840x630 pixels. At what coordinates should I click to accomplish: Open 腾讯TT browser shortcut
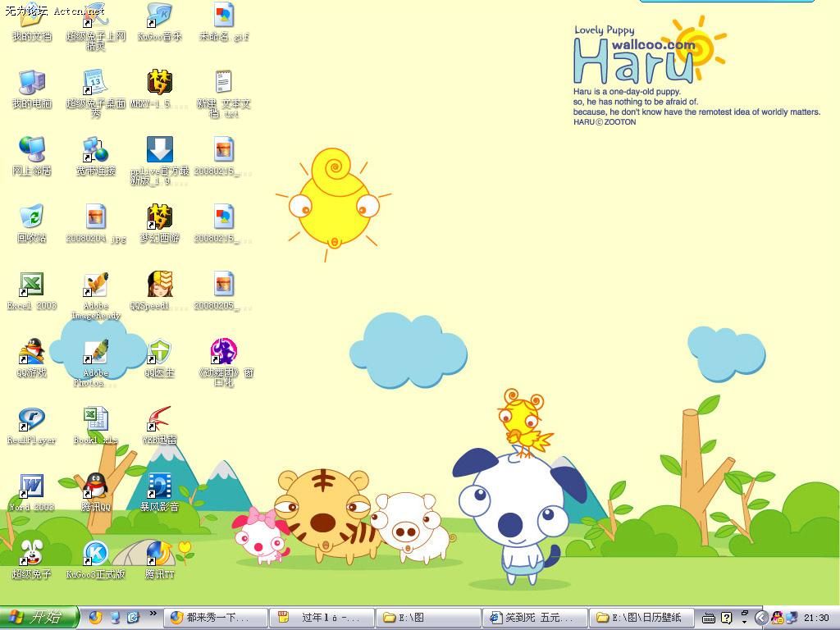tap(160, 559)
